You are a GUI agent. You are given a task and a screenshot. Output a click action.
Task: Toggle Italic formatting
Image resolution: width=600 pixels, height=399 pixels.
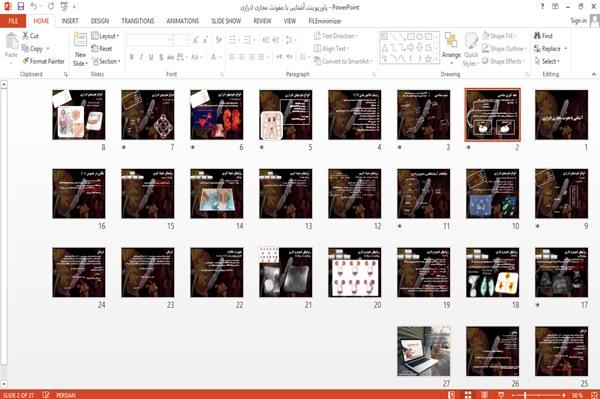[141, 57]
